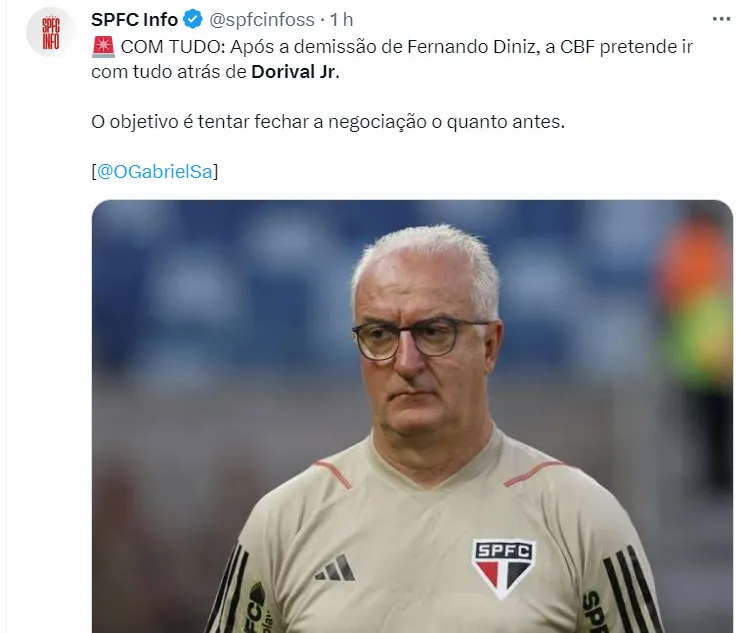Click the red siren emoji

coord(103,47)
